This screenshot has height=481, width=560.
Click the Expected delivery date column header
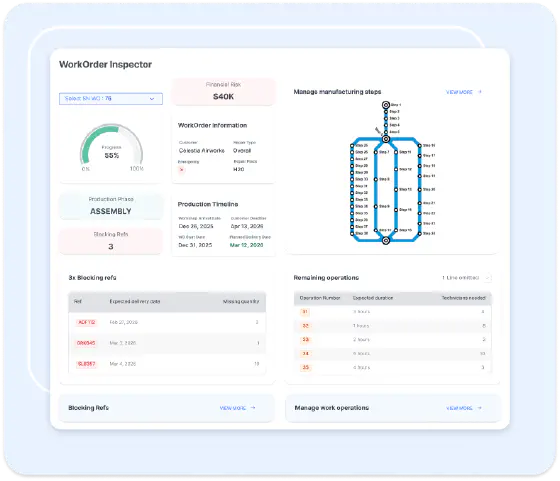click(135, 302)
